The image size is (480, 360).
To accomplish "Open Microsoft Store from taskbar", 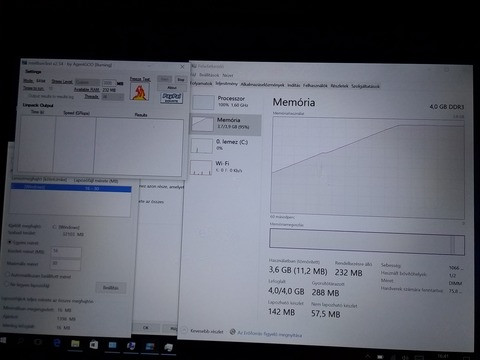I will pyautogui.click(x=94, y=344).
